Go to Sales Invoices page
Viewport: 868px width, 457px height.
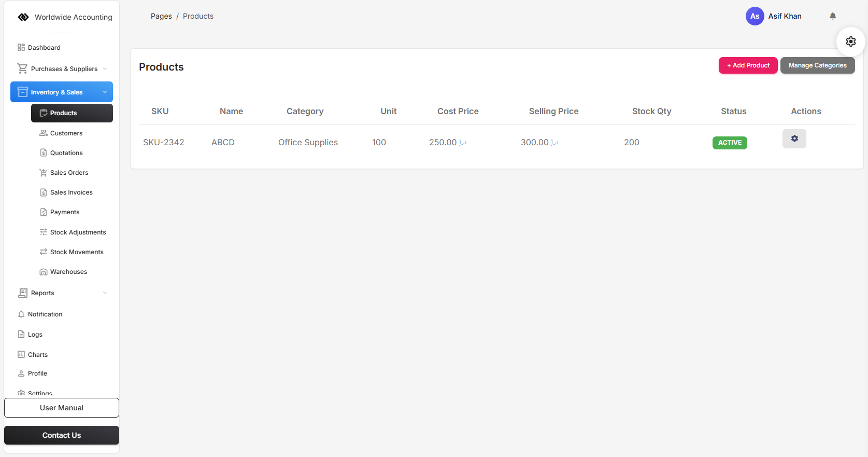click(71, 192)
